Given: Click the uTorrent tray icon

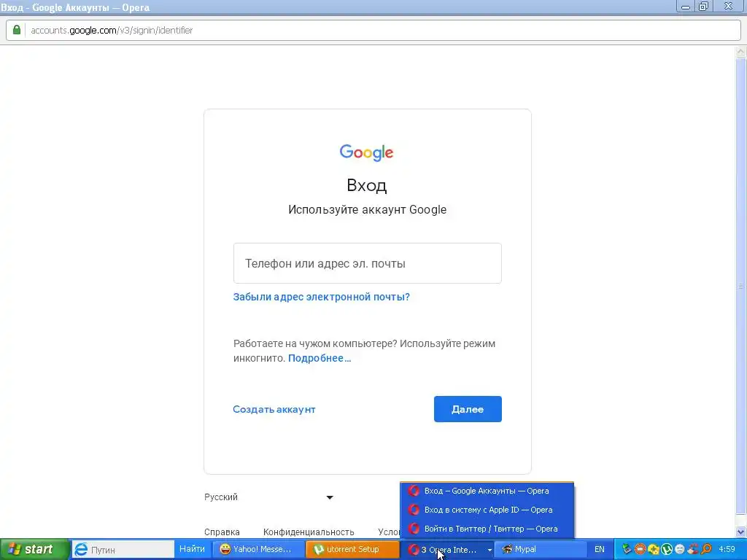Looking at the screenshot, I should click(x=667, y=550).
